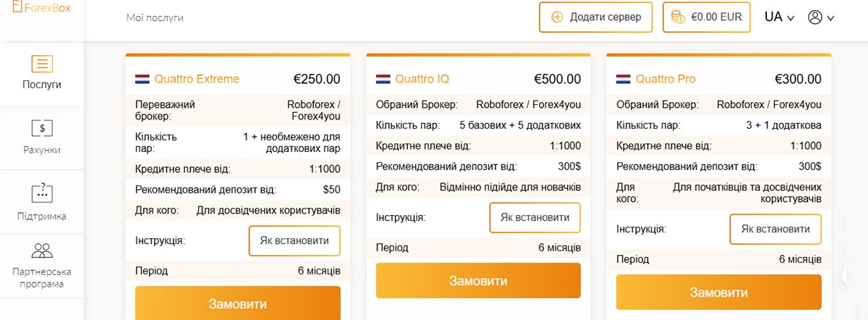Open Як встановити for Quattro Pro
868x320 pixels.
775,229
